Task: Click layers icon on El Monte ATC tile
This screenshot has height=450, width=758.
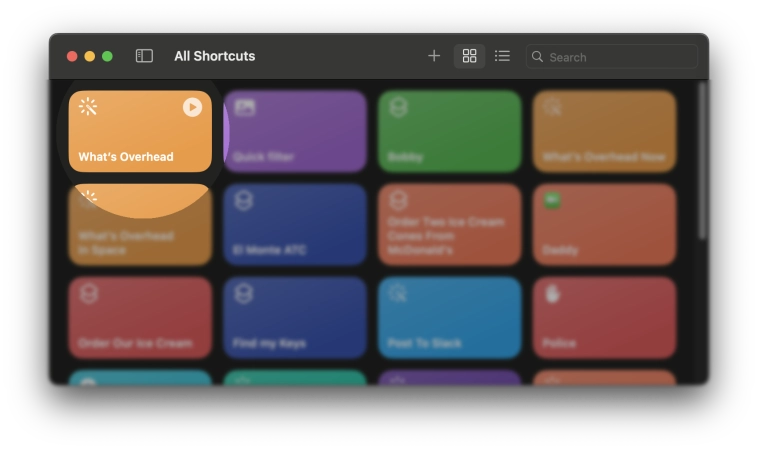Action: [244, 201]
